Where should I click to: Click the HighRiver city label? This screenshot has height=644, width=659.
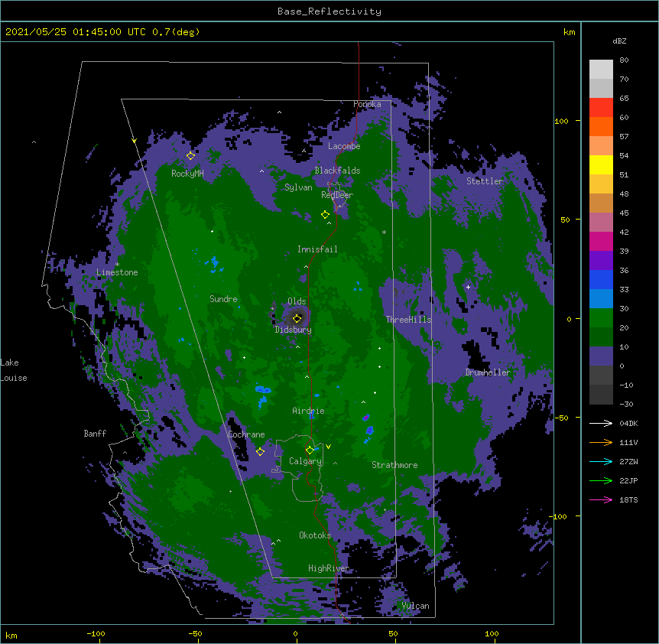pyautogui.click(x=329, y=568)
